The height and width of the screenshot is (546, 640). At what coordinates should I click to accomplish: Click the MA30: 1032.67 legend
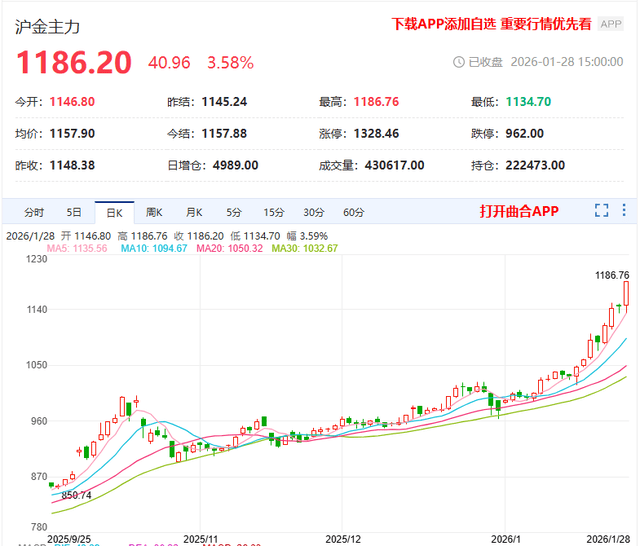[x=304, y=248]
